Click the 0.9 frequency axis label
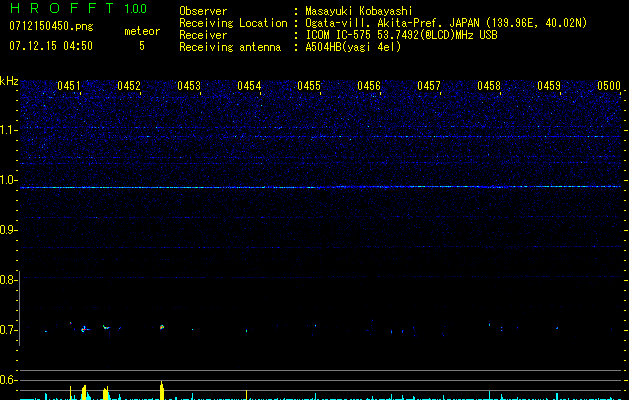 [9, 230]
